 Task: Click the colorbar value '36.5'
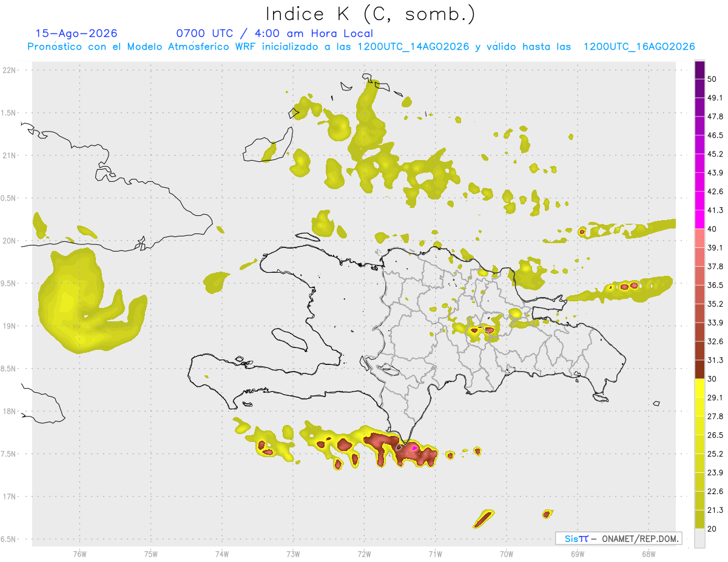[x=715, y=285]
